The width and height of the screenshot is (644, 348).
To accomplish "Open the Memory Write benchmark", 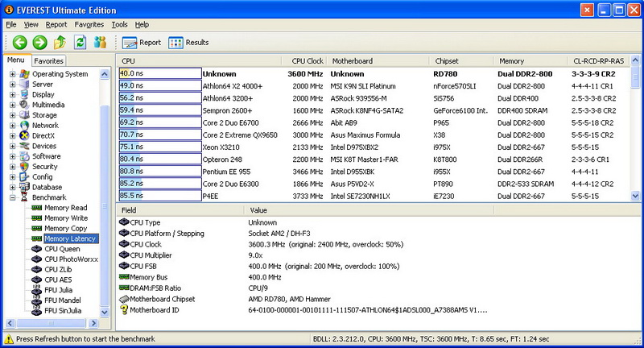I will tap(66, 218).
